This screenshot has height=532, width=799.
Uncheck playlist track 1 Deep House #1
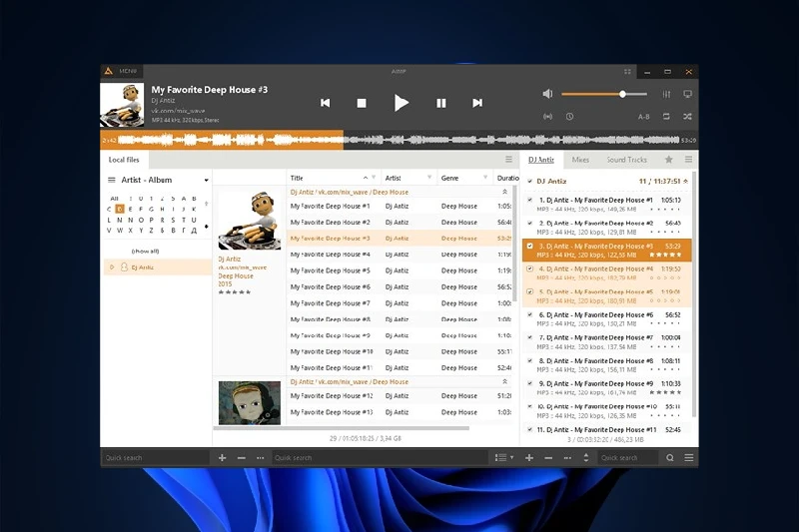[530, 200]
